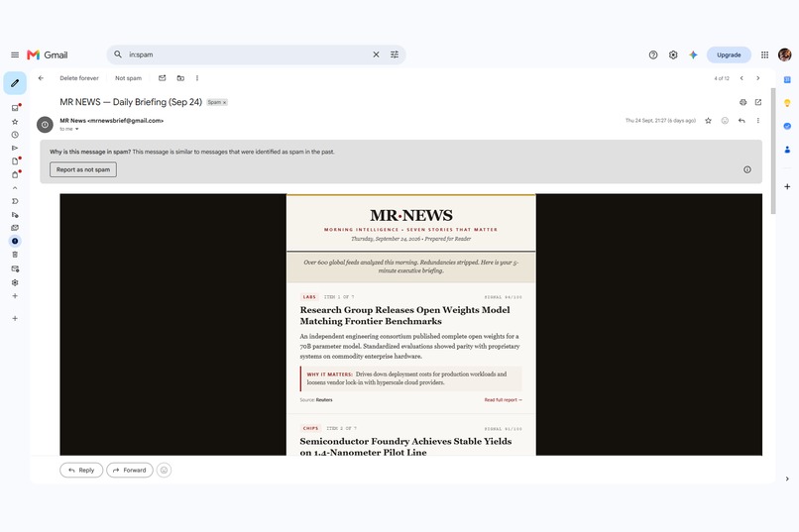Viewport: 799px width, 532px height.
Task: Get add-ons plus in right panel
Action: click(x=787, y=187)
